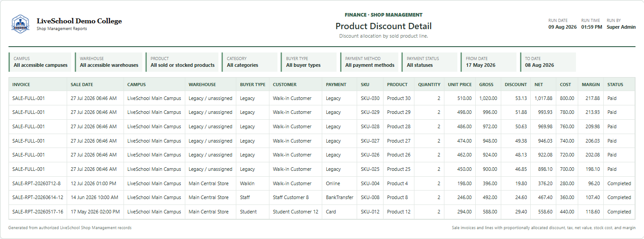Select the Product filter box

[x=182, y=62]
